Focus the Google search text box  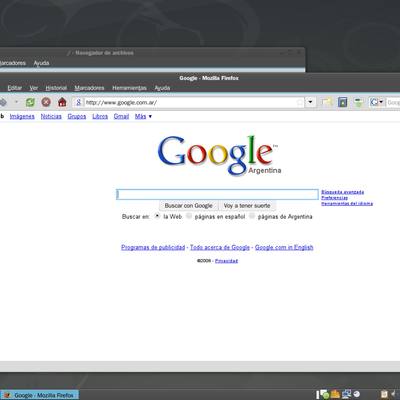[x=217, y=195]
